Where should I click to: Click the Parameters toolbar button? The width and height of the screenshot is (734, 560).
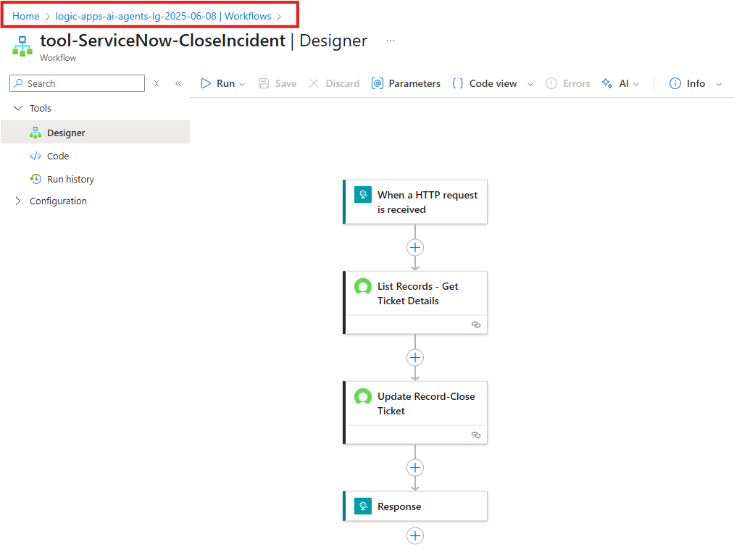tap(406, 83)
